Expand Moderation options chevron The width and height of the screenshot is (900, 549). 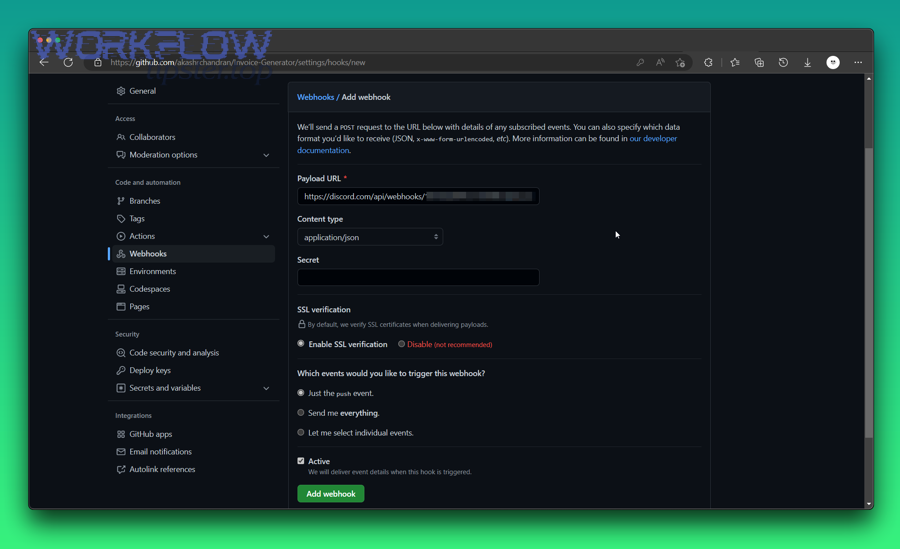click(x=266, y=155)
